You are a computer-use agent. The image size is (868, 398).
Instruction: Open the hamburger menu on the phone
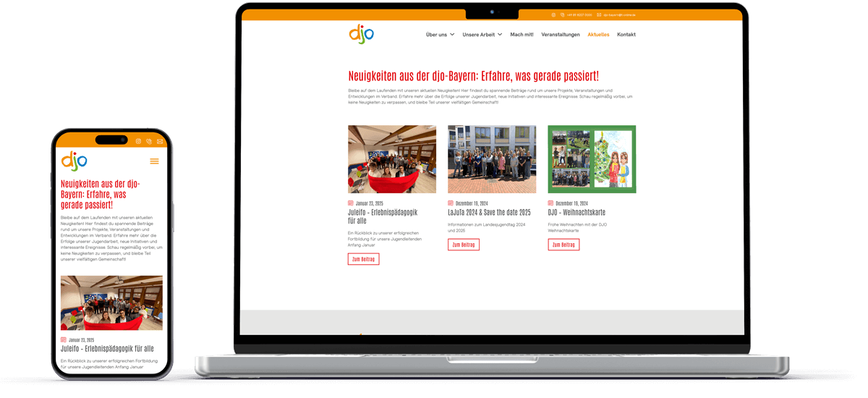[154, 161]
